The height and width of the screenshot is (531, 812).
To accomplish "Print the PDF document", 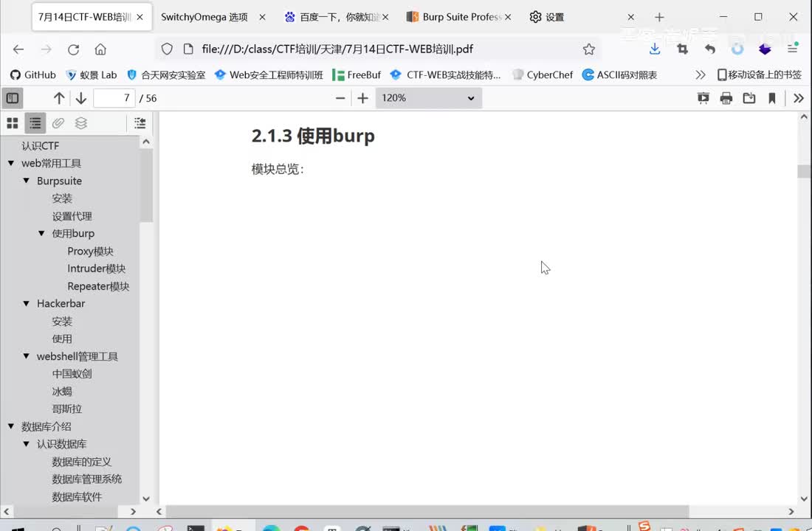I will click(x=726, y=98).
